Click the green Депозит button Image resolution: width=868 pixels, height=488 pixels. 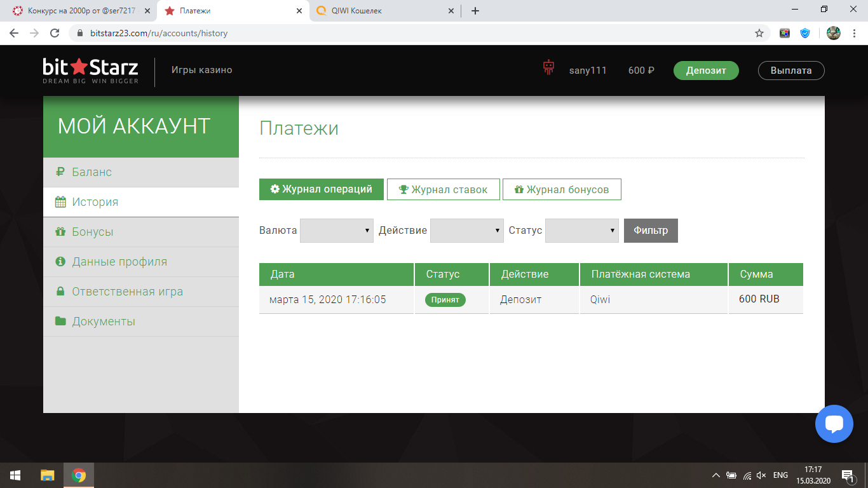pos(706,71)
